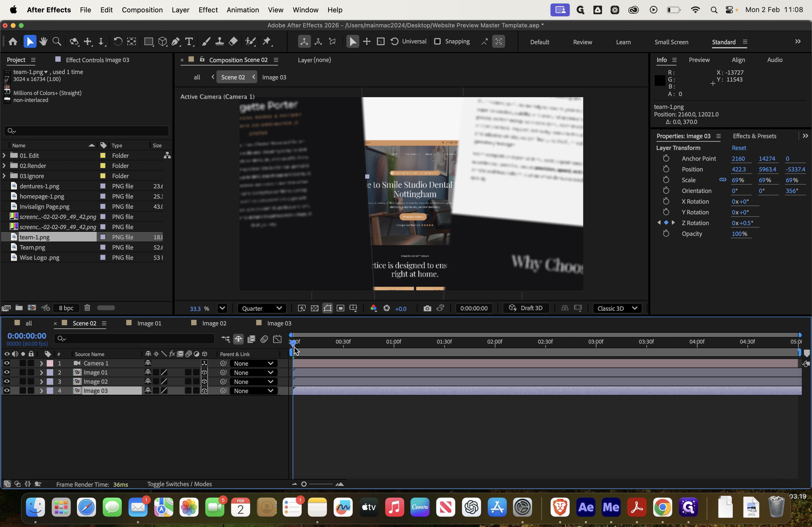Open the Classic 3D renderer dropdown
Viewport: 812px width, 527px height.
tap(617, 308)
